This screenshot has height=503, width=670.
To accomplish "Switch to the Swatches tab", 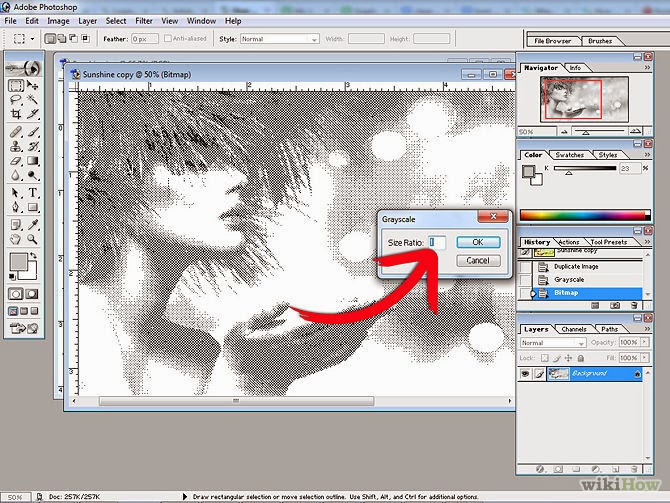I will pyautogui.click(x=570, y=155).
